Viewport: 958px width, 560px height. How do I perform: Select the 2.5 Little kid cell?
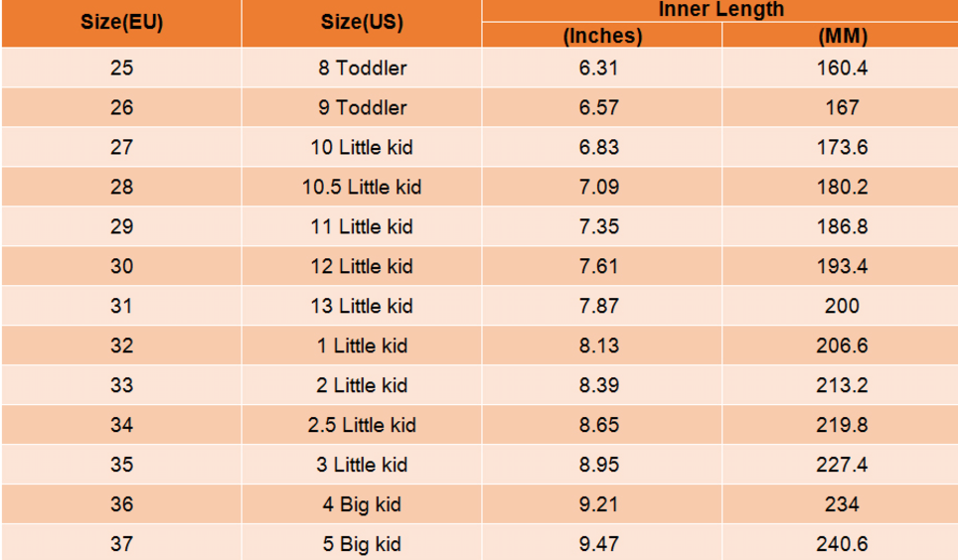pos(362,425)
